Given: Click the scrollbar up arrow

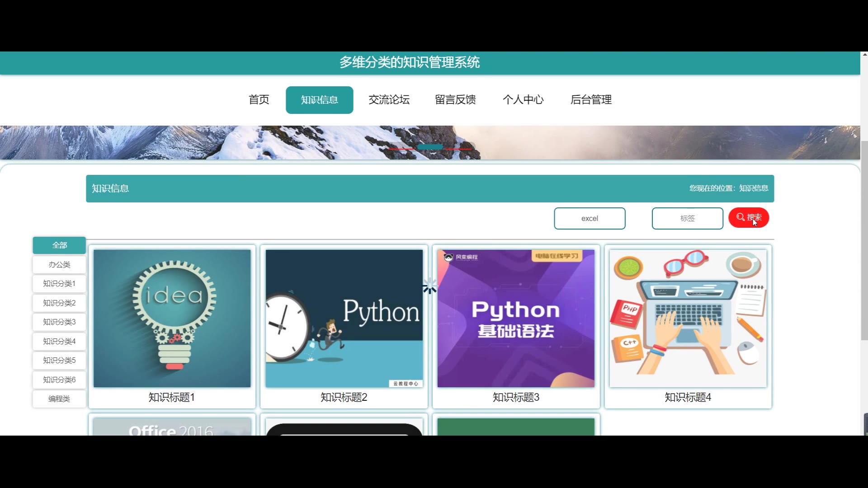Looking at the screenshot, I should coord(864,55).
